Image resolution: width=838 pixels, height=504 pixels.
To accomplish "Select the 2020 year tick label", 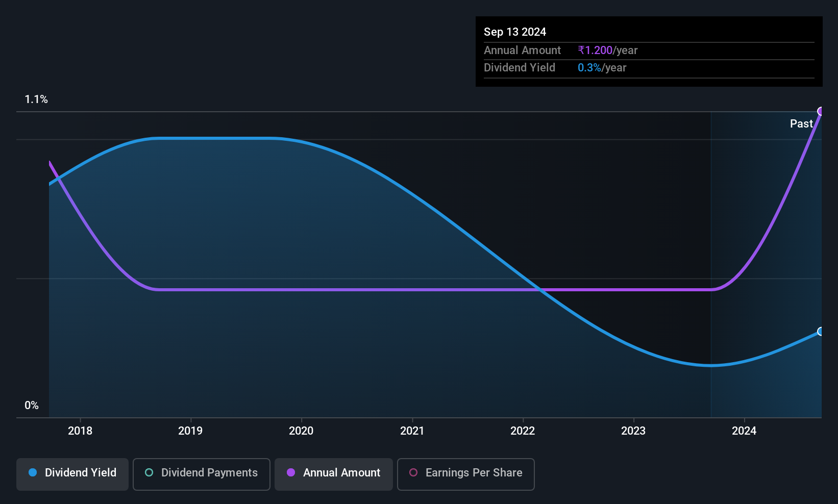I will coord(301,431).
